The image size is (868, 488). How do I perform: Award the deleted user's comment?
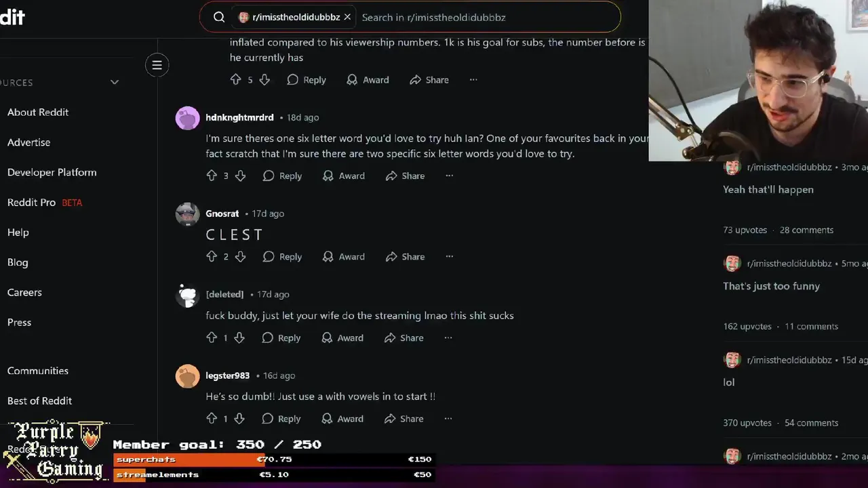pos(342,338)
